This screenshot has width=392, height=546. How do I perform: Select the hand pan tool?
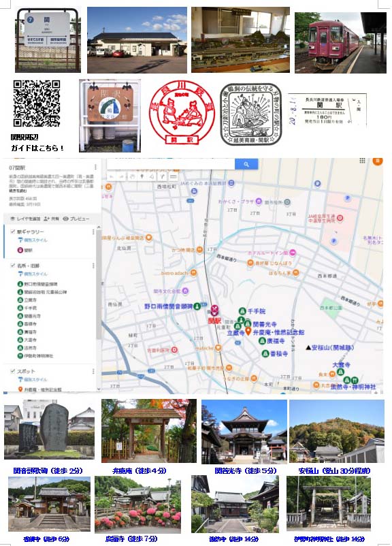tap(132, 177)
